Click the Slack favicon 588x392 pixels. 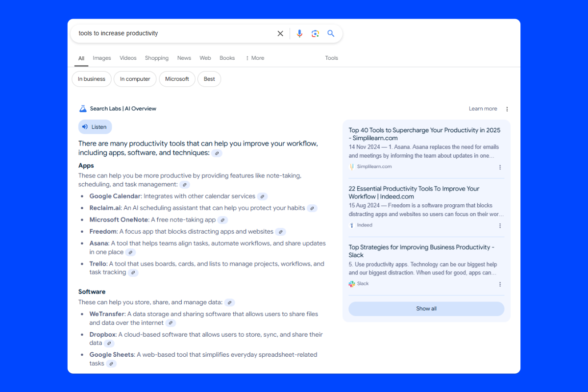352,284
